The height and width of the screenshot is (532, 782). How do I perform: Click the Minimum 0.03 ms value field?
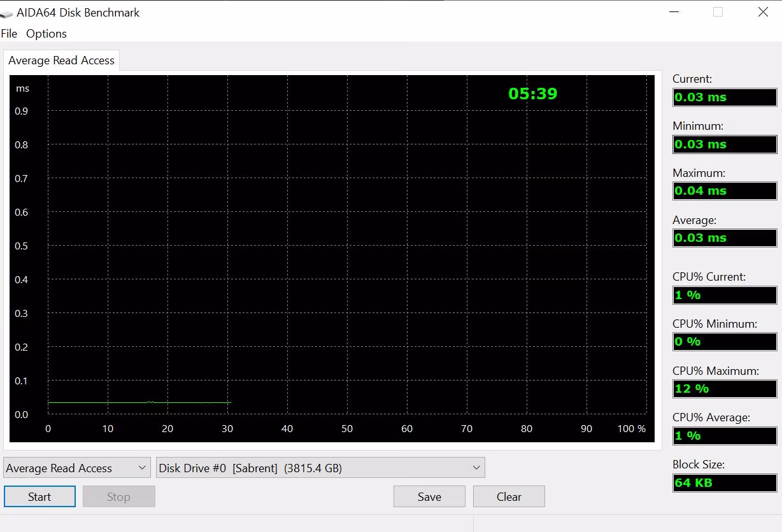725,144
